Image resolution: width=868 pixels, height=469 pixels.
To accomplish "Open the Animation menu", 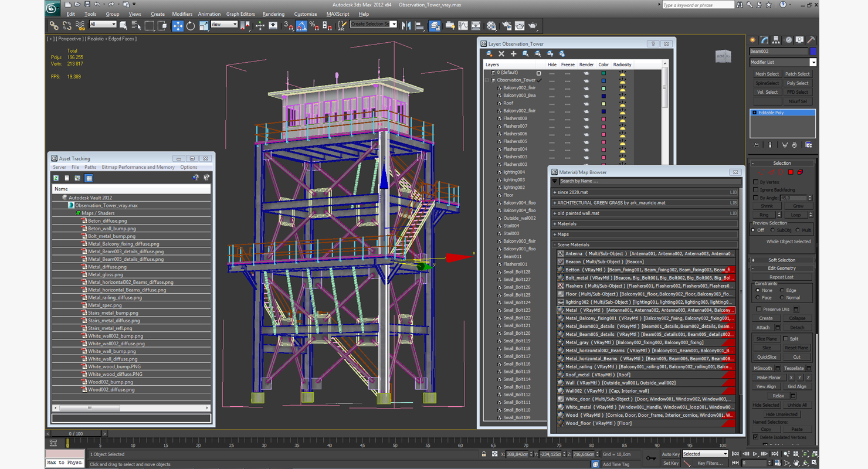I will coord(209,14).
